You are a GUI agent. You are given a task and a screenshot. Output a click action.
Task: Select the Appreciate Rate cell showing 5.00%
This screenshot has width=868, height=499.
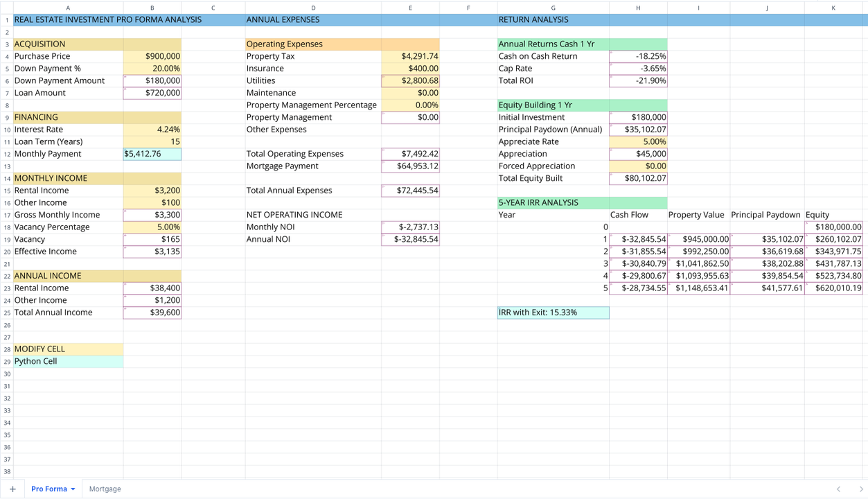pos(637,141)
